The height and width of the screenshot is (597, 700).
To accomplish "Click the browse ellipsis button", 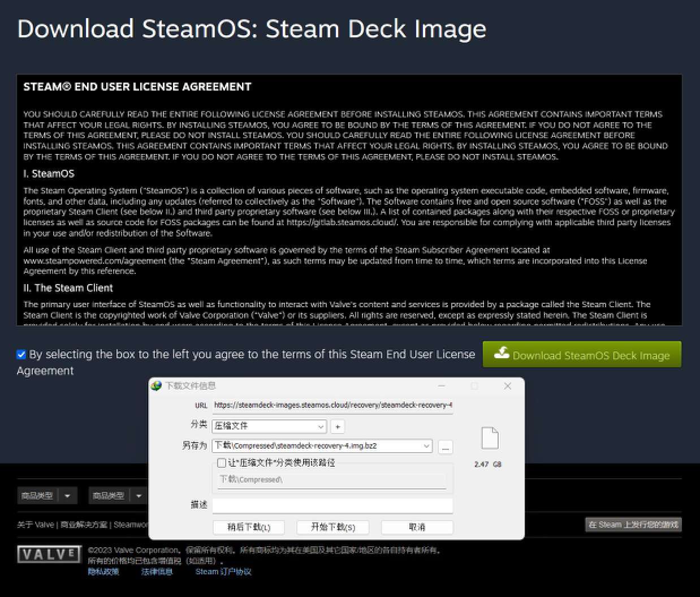I will pos(446,447).
